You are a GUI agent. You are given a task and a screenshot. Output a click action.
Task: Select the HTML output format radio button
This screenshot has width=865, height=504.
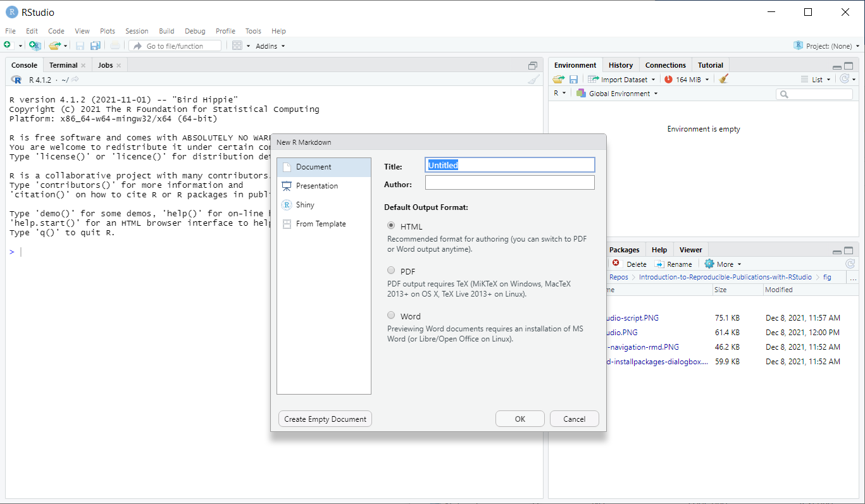pos(391,226)
